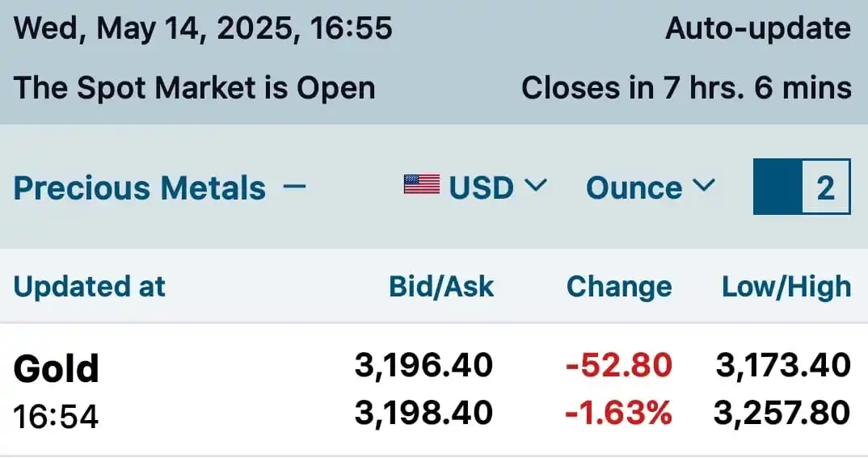Image resolution: width=868 pixels, height=458 pixels.
Task: Click the US flag icon
Action: pyautogui.click(x=422, y=185)
